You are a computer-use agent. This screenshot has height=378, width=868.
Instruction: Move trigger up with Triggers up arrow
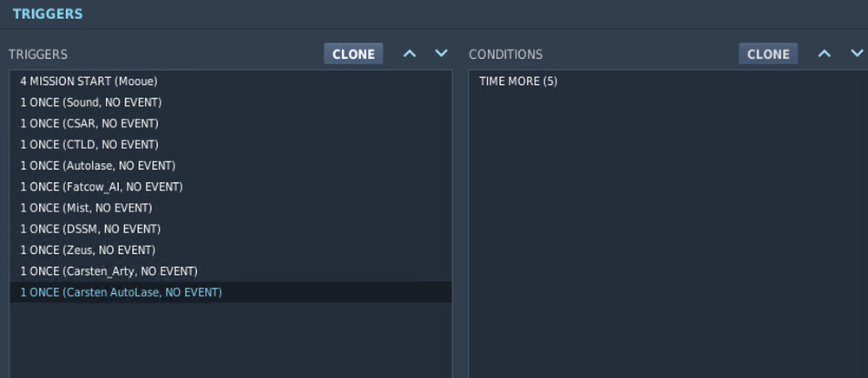410,54
